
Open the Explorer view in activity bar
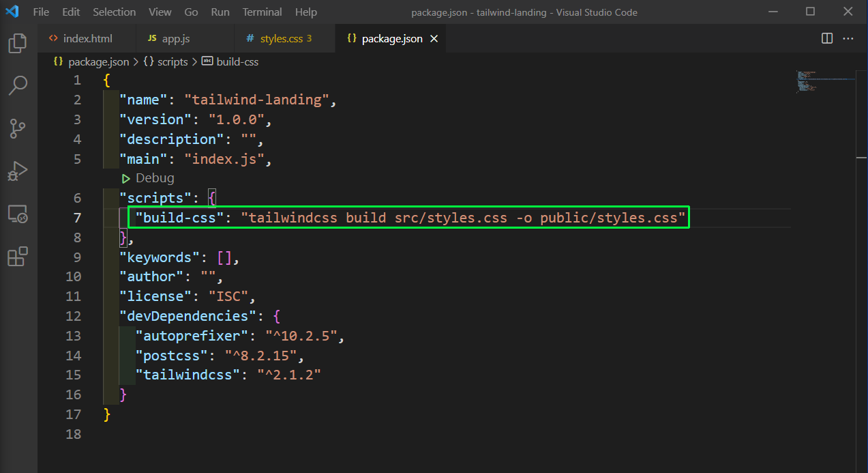[x=18, y=43]
